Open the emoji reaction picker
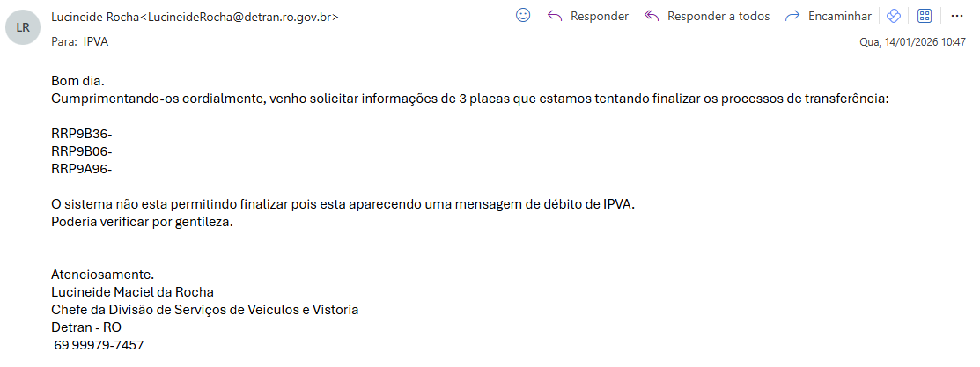 pos(523,16)
